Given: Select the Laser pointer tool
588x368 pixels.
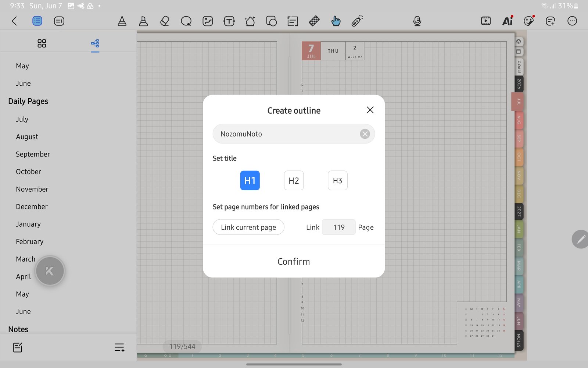Looking at the screenshot, I should click(x=357, y=21).
